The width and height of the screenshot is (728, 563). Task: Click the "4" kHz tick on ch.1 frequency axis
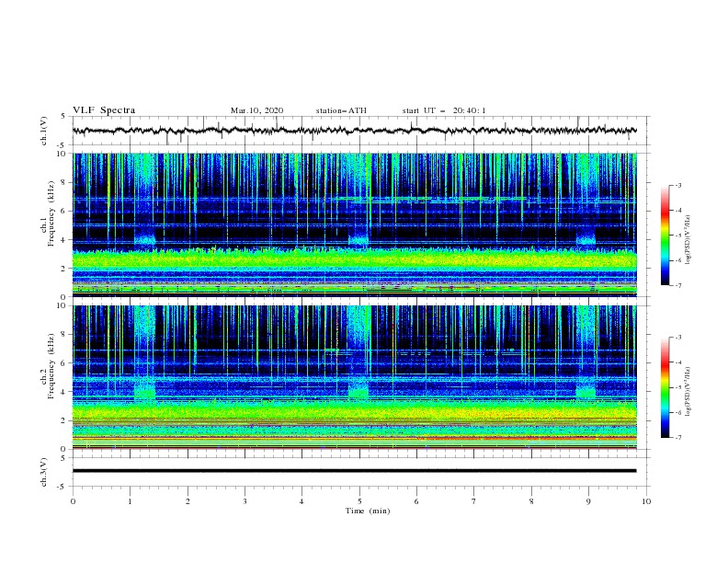64,240
